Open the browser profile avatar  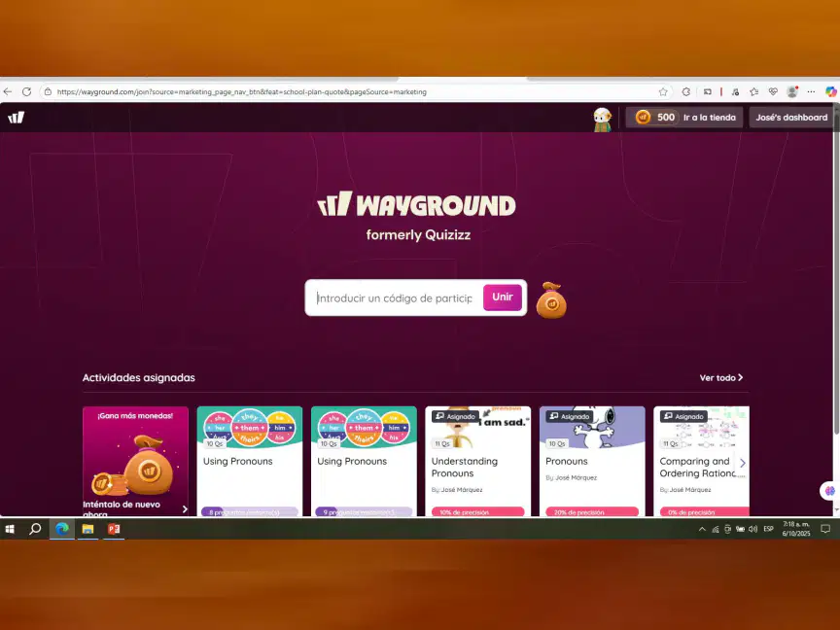792,91
